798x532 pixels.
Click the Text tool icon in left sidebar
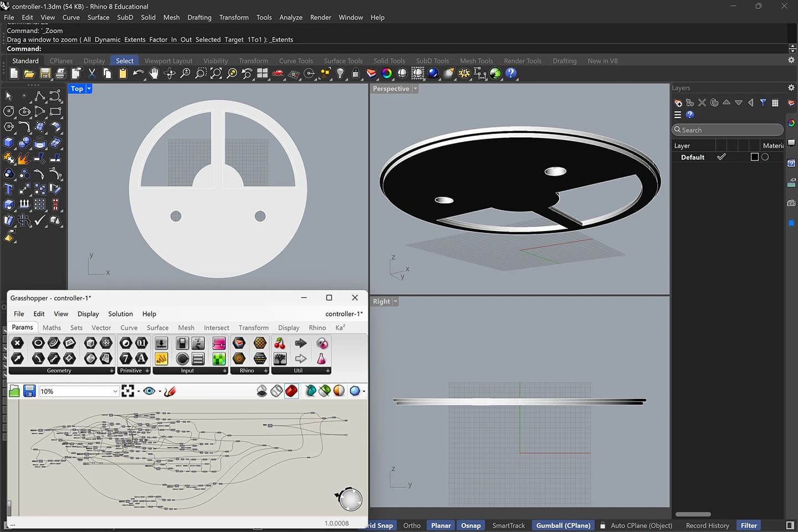point(9,189)
